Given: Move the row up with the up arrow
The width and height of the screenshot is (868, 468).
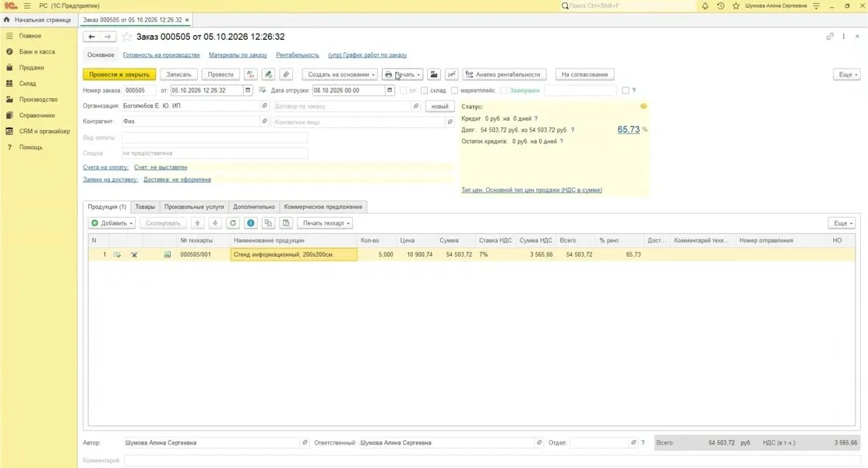Looking at the screenshot, I should tap(198, 223).
